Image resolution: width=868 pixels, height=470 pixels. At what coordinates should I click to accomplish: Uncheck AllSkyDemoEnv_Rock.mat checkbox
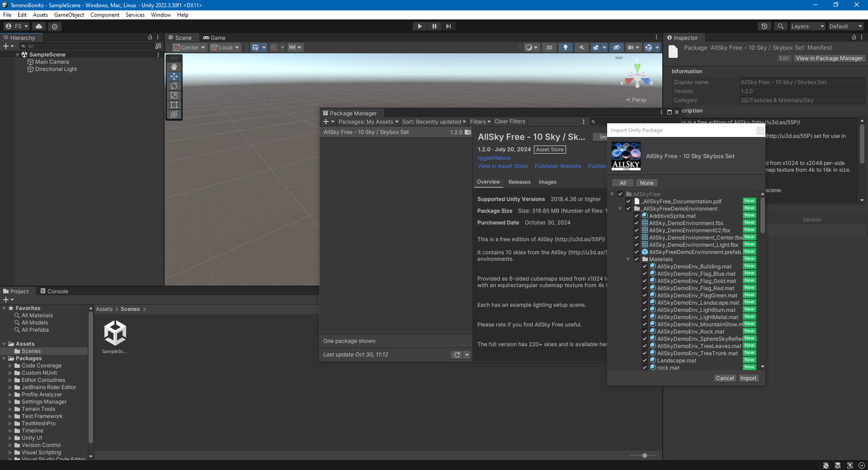point(645,331)
